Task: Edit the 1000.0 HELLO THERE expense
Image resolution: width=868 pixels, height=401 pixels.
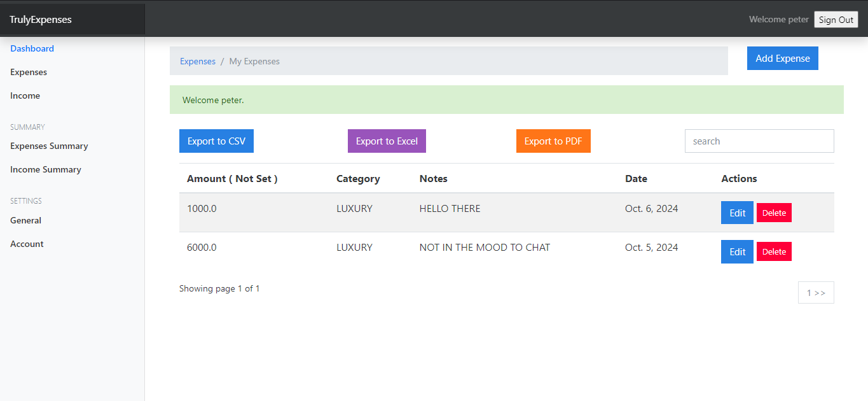Action: [737, 213]
